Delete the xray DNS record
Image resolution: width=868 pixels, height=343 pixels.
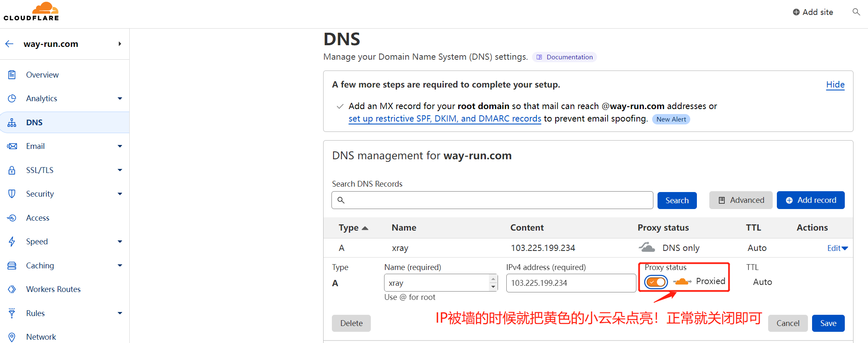pos(351,323)
